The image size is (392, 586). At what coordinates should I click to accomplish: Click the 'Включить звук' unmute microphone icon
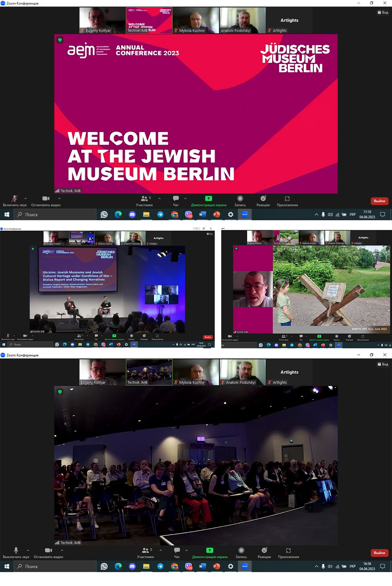point(15,199)
